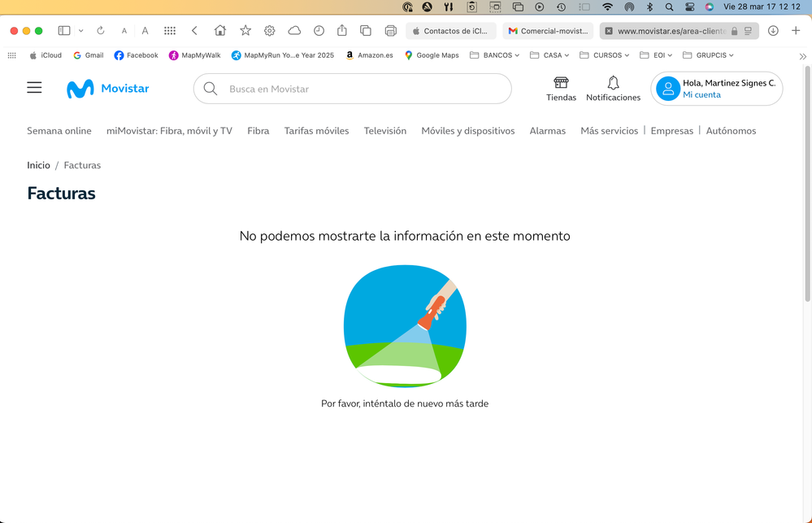The height and width of the screenshot is (523, 812).
Task: Click the Busca en Movistar search field
Action: click(x=358, y=89)
